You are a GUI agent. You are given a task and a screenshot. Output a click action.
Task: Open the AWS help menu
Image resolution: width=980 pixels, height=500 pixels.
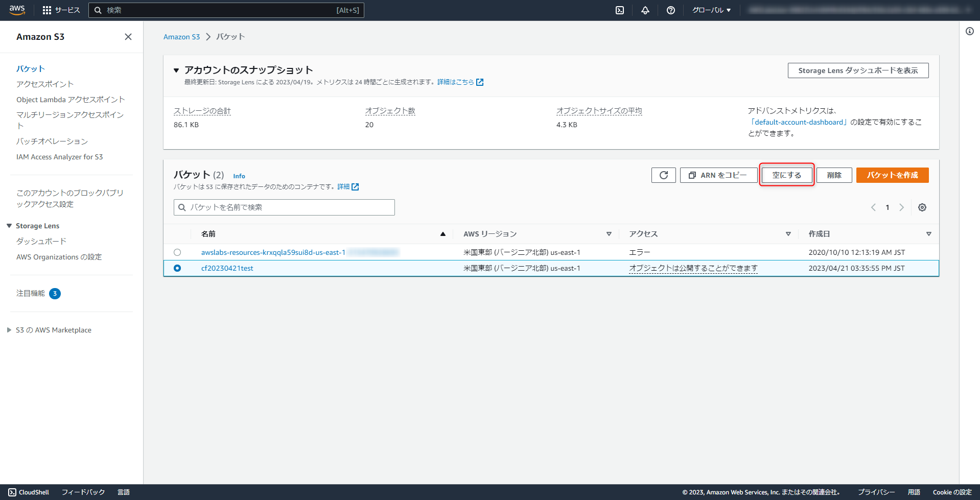[x=670, y=10]
